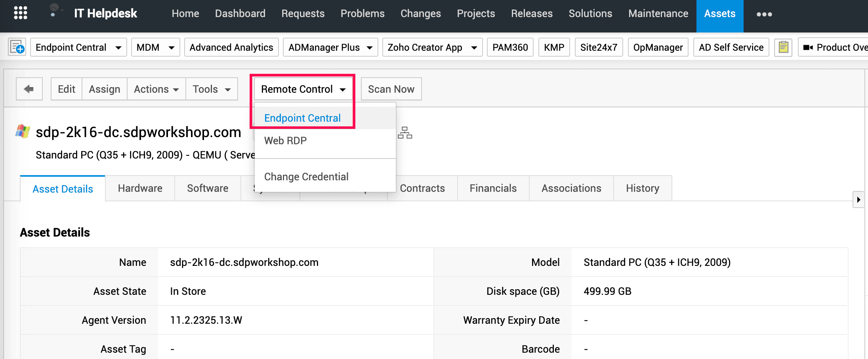Open the yellow notes clipboard icon

point(782,47)
